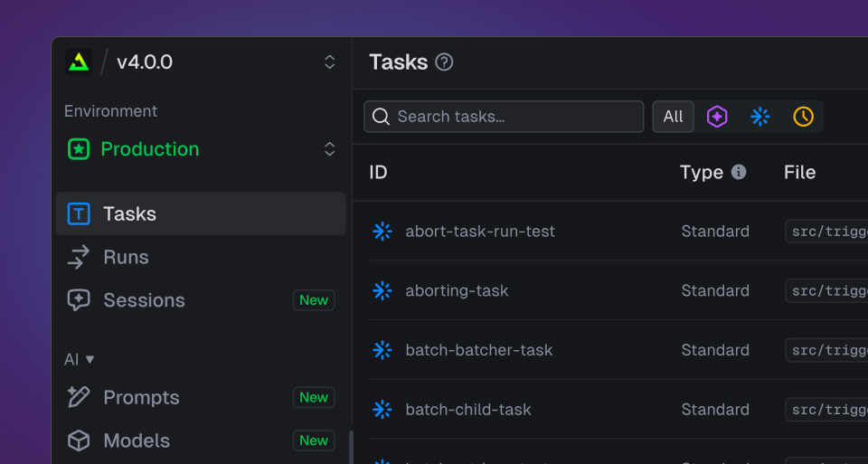Viewport: 868px width, 464px height.
Task: Filter by the orange clock scheduled type
Action: [x=803, y=117]
